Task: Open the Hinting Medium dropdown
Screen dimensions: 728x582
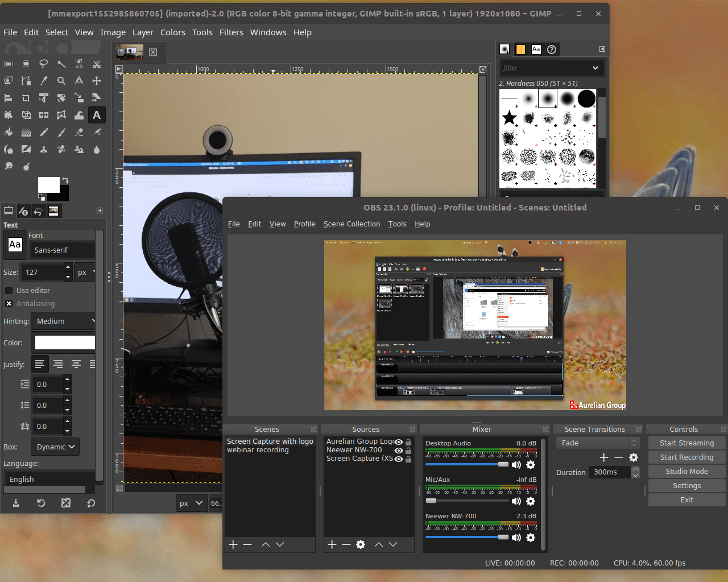Action: (64, 321)
